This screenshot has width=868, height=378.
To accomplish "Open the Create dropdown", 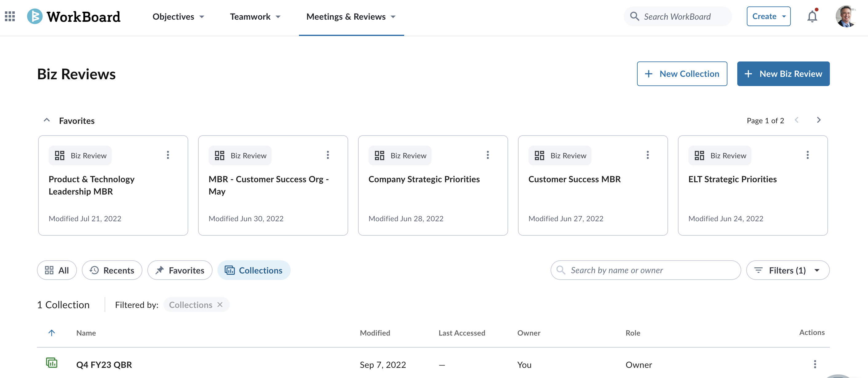I will coord(768,16).
